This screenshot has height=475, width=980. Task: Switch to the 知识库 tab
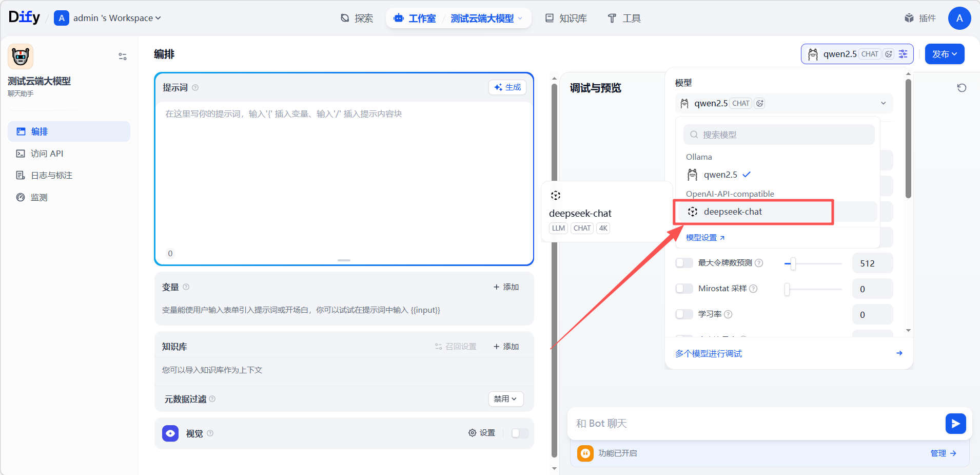(566, 18)
